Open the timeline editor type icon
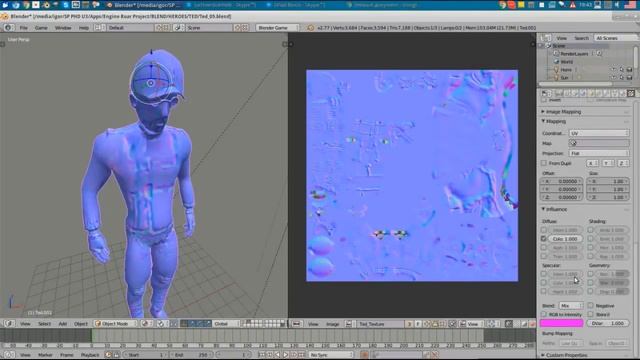The image size is (640, 360). coord(9,355)
